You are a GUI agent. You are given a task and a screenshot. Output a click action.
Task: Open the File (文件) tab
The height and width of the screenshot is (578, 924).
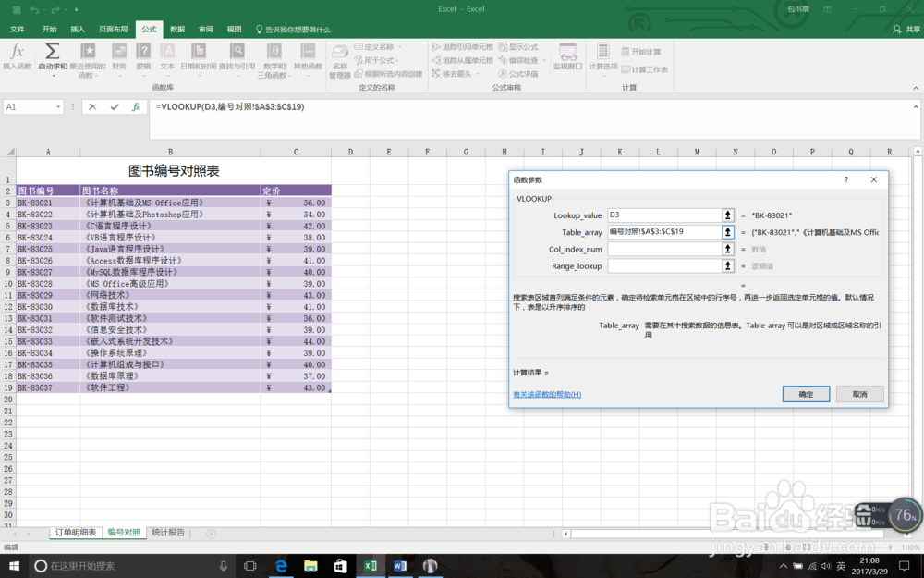point(17,29)
